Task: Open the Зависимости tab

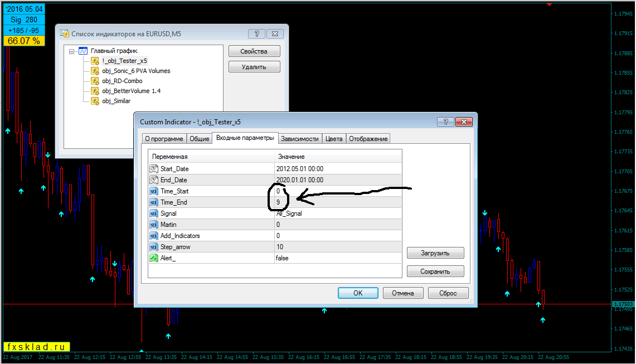Action: (300, 139)
